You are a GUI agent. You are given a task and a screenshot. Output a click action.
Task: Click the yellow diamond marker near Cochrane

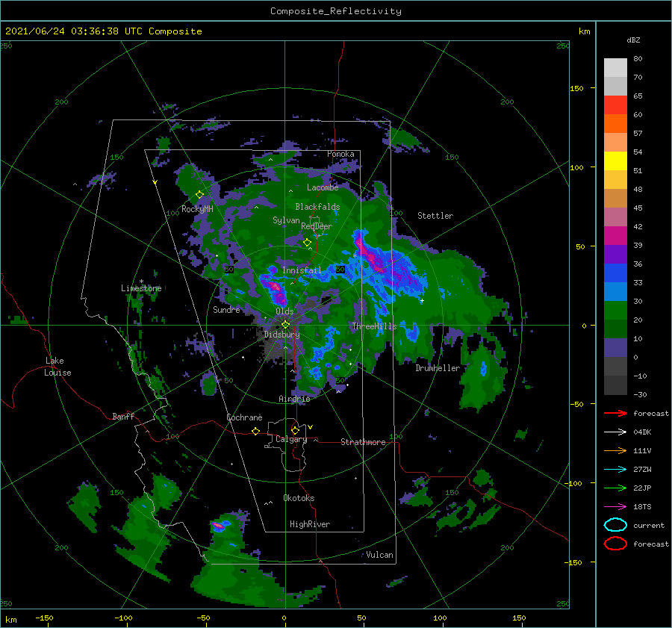click(x=255, y=431)
